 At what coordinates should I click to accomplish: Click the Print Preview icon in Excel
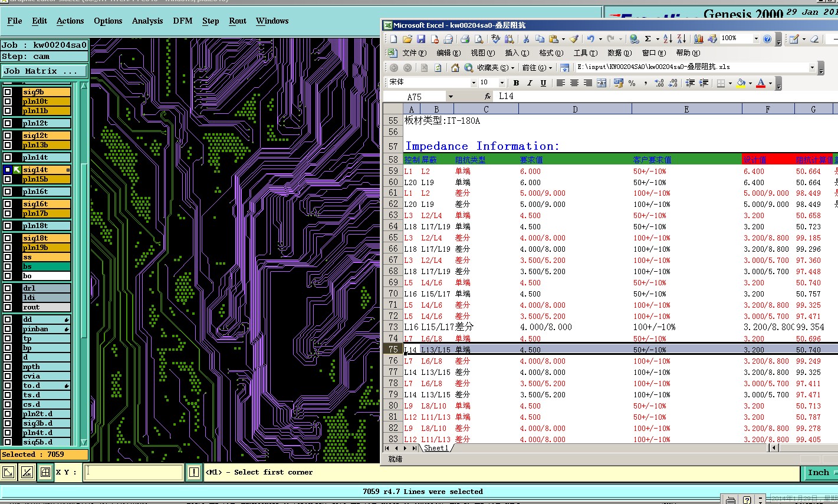click(x=479, y=39)
